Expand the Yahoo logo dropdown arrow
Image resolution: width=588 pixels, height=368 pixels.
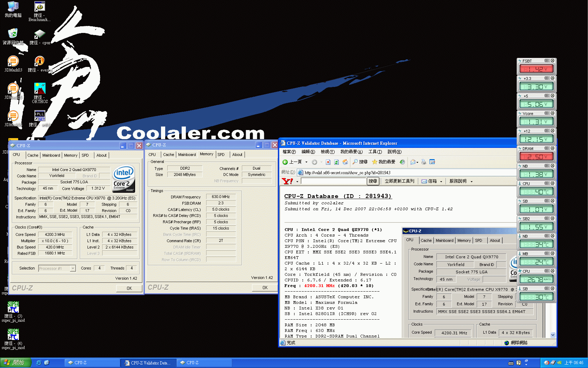297,182
